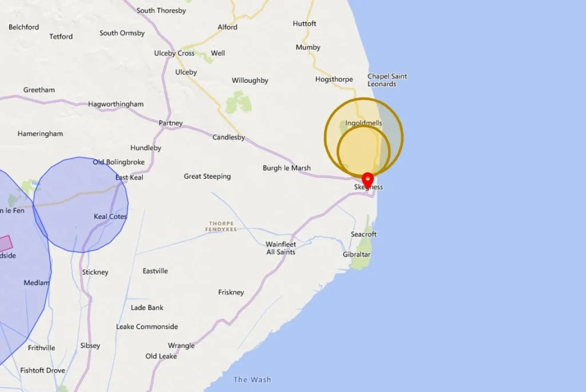The width and height of the screenshot is (586, 392).
Task: Click the Skegness town label
Action: 369,187
